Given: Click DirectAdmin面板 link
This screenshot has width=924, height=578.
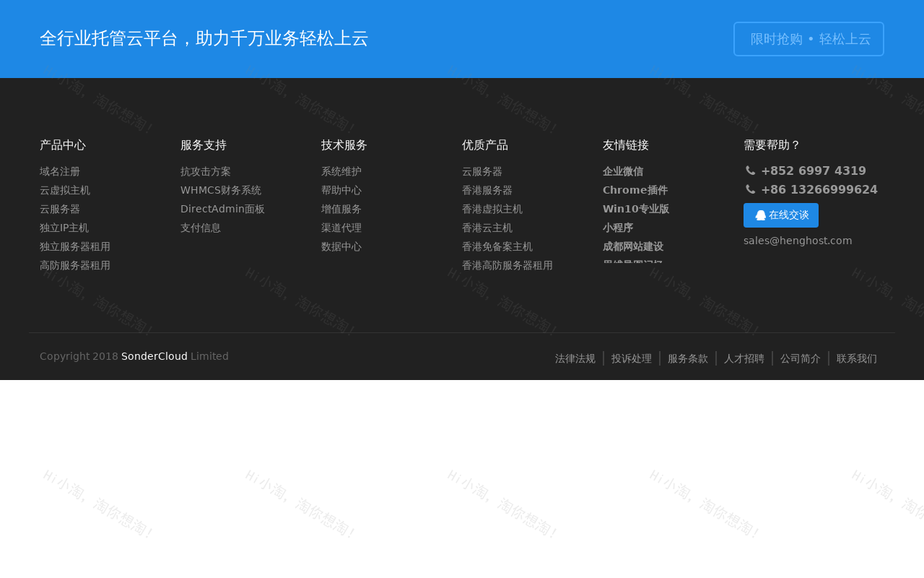Looking at the screenshot, I should point(222,208).
